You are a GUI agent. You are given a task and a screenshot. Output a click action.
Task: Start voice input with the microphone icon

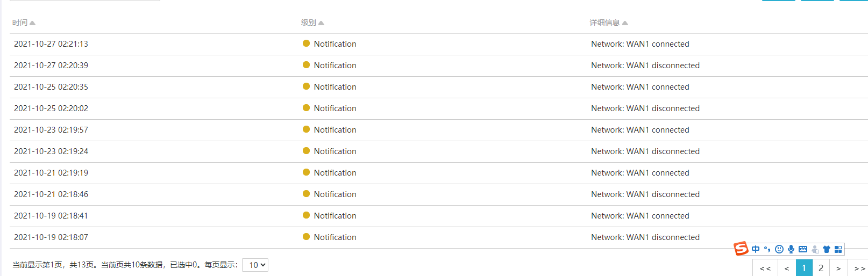click(791, 249)
